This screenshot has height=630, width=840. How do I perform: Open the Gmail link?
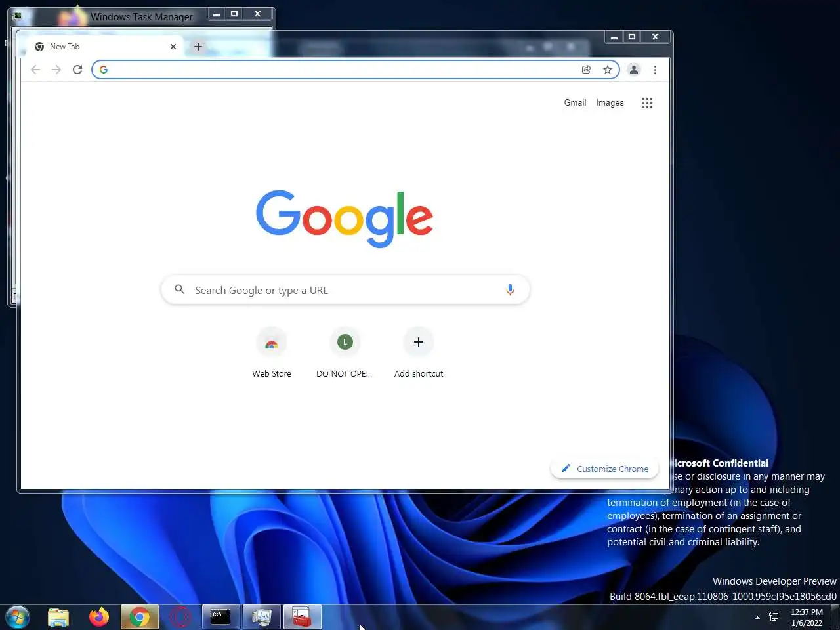coord(575,102)
